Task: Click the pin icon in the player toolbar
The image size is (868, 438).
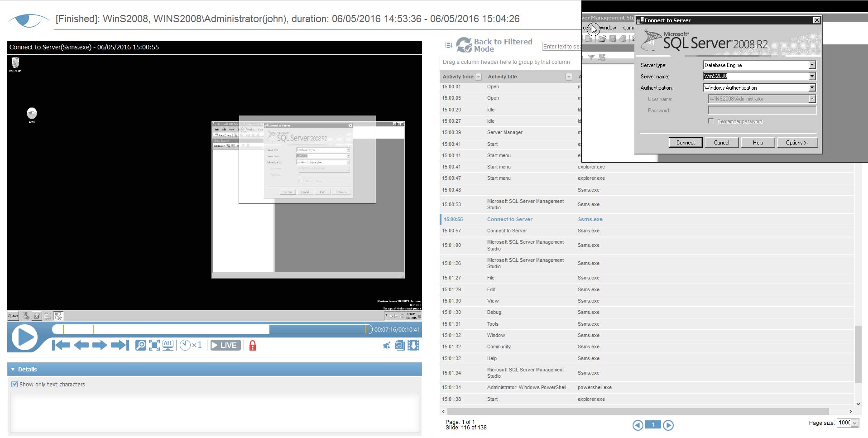Action: coord(386,346)
